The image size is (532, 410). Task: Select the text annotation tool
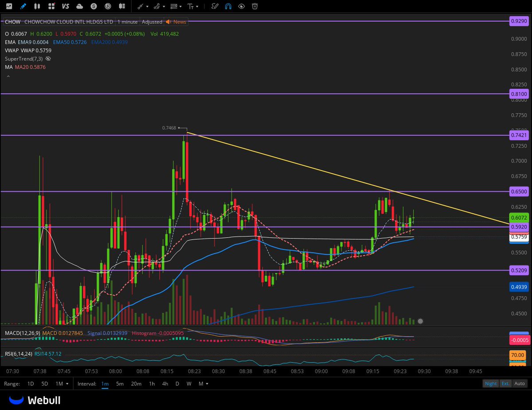click(191, 6)
